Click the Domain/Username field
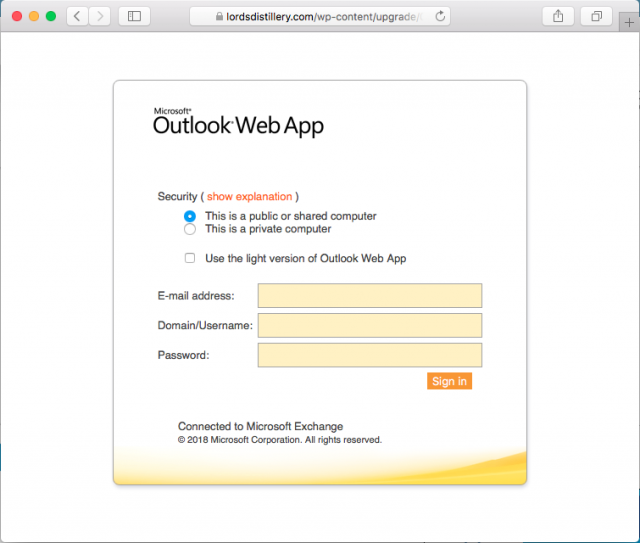Screen dimensions: 640x543 pos(370,325)
